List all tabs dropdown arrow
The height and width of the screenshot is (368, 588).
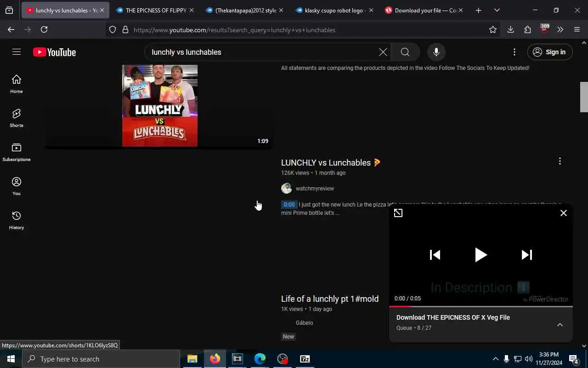pos(497,10)
